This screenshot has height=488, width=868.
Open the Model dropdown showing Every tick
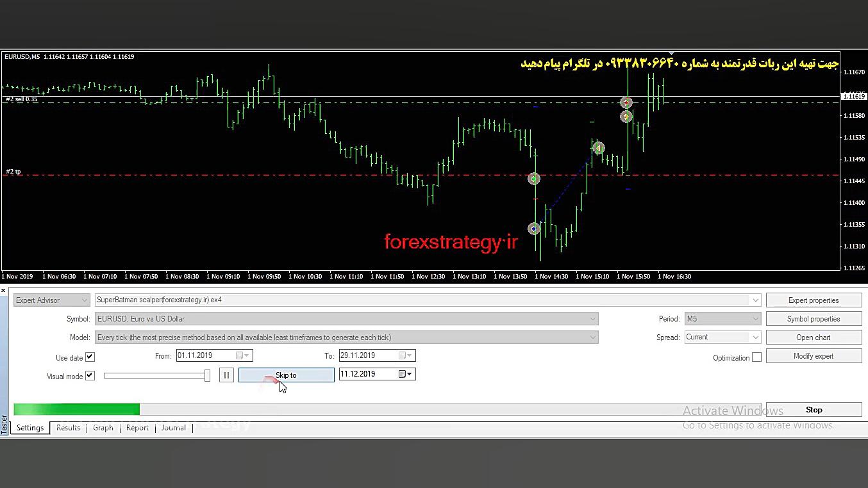click(346, 338)
